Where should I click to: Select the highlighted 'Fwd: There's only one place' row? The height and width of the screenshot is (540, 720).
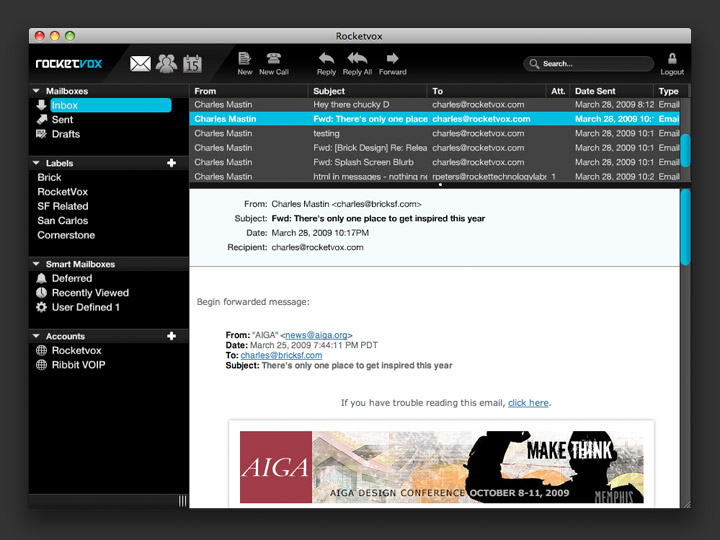pos(434,119)
